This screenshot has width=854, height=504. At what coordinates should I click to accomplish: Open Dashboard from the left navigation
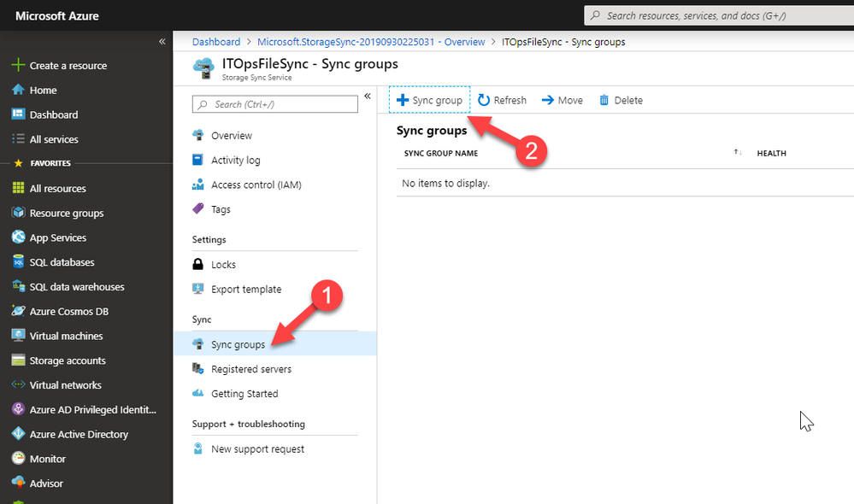tap(53, 114)
